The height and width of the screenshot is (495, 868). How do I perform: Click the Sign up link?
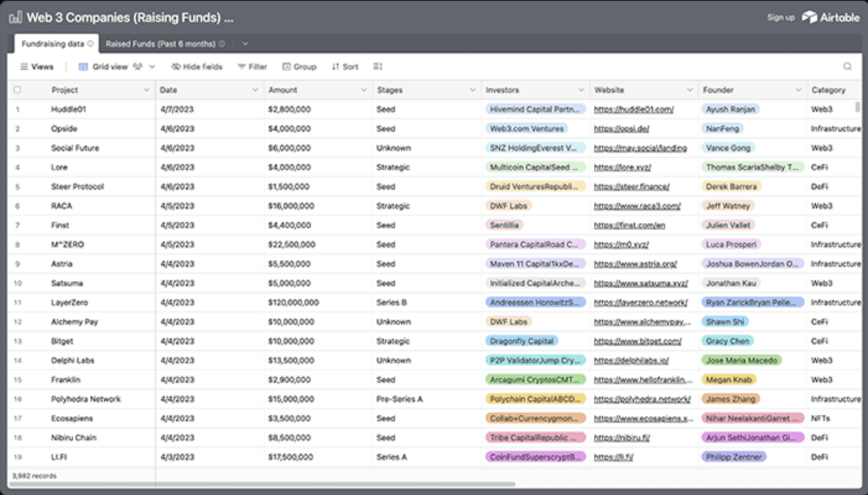click(781, 17)
